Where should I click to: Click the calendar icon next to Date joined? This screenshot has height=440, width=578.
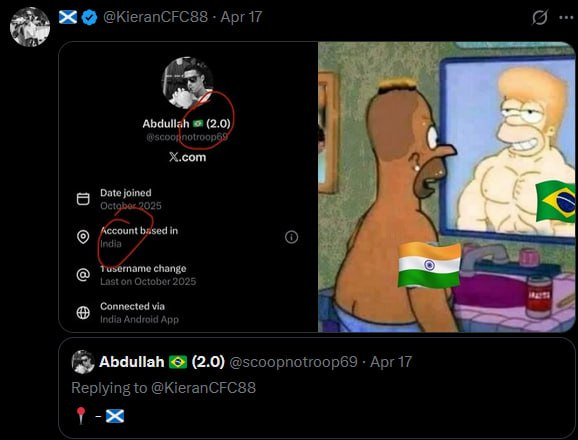[83, 199]
